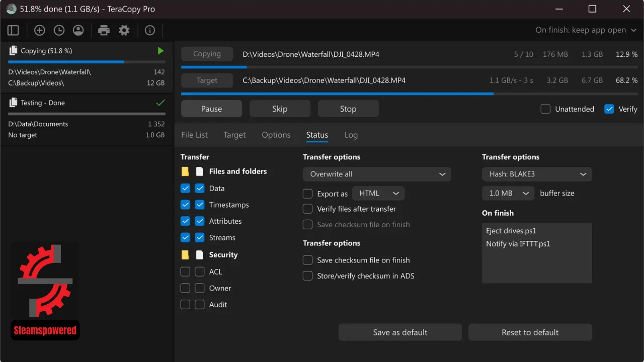Uncheck the folder Data checkbox
The image size is (644, 362).
185,188
